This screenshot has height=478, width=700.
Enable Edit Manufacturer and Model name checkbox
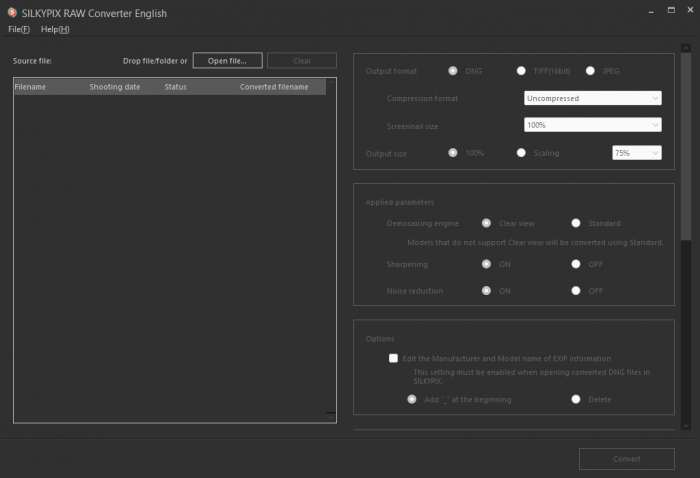click(x=394, y=358)
